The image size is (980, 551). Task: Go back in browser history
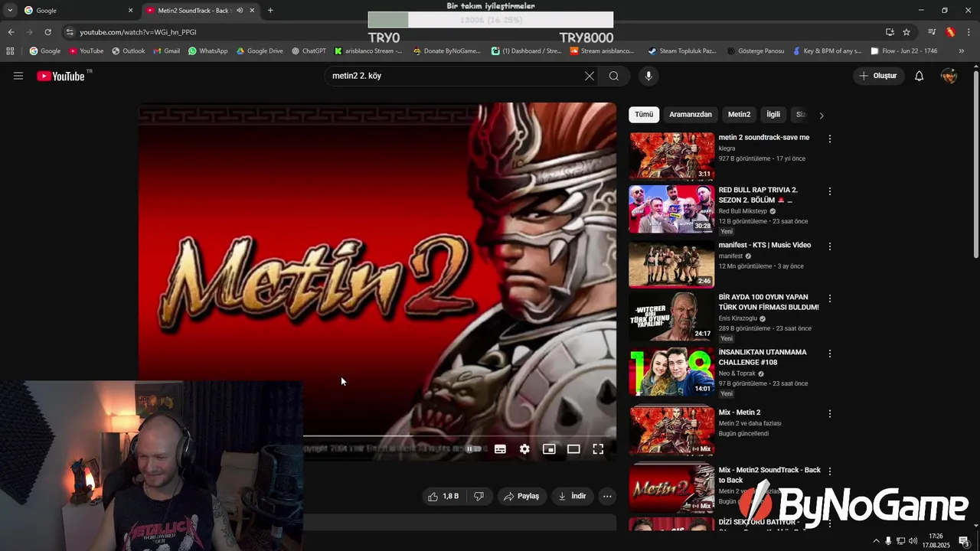(11, 32)
